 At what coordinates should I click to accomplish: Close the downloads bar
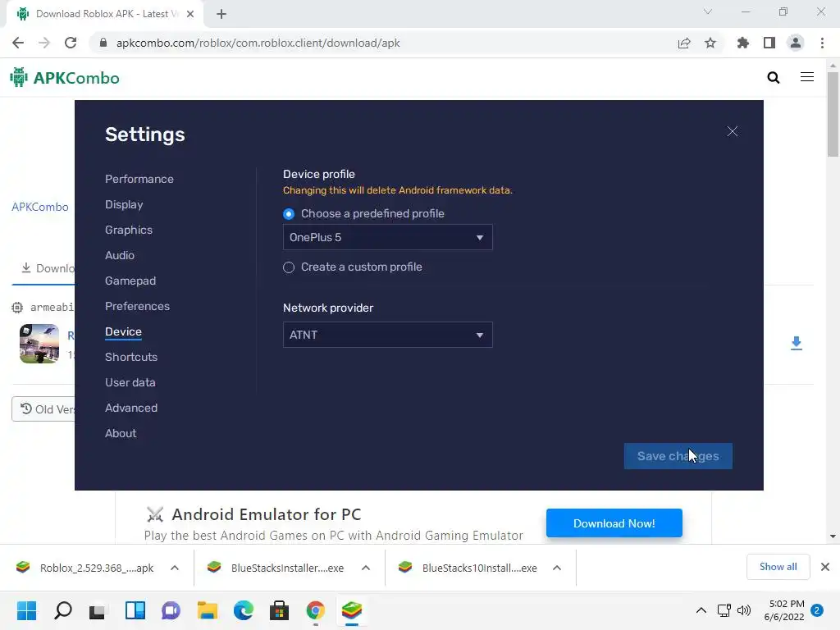pos(825,567)
